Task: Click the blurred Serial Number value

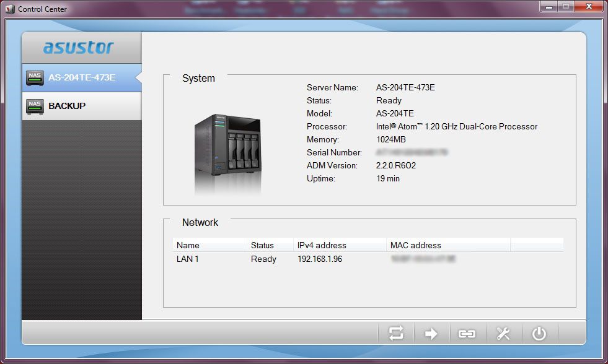Action: (412, 152)
